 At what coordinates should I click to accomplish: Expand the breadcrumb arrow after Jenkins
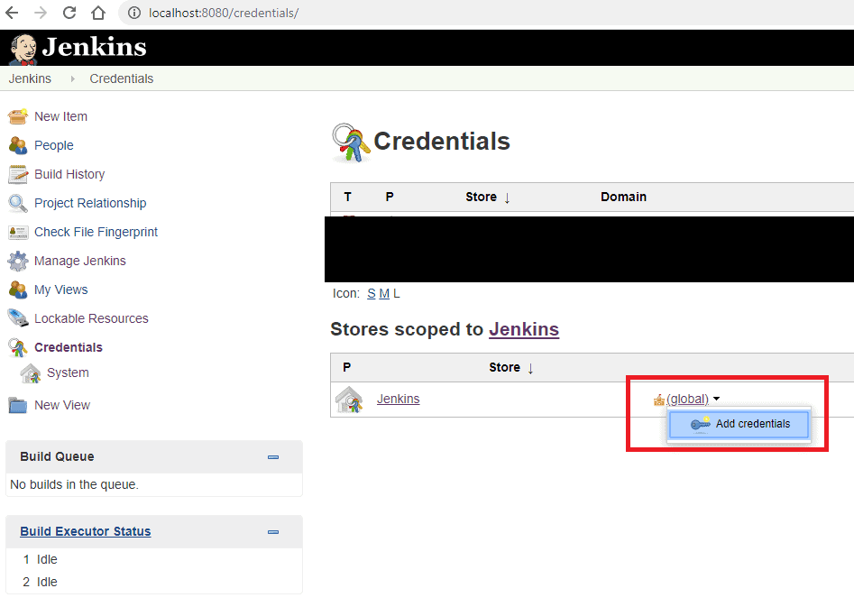[72, 79]
